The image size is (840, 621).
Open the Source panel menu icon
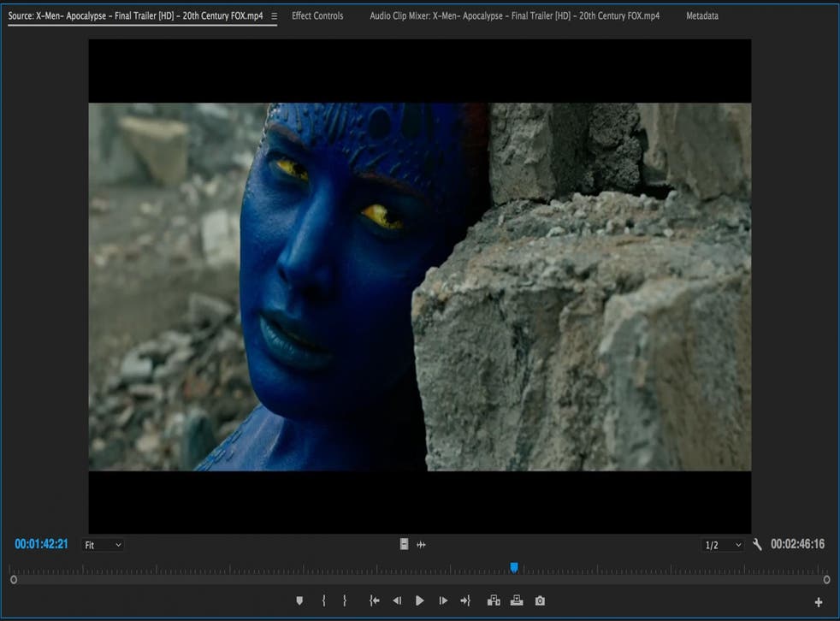tap(275, 16)
